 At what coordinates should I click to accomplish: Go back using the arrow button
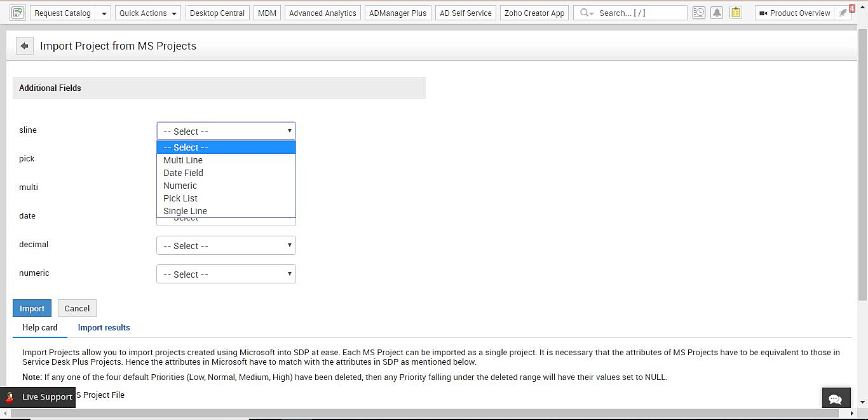click(25, 46)
